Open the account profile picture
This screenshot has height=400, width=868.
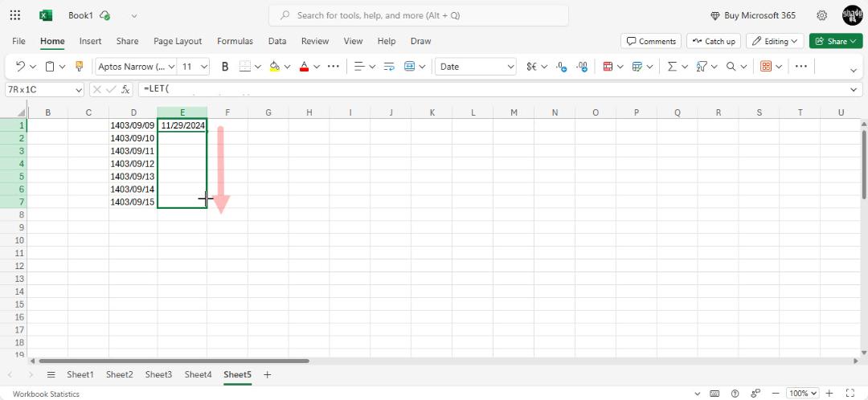pyautogui.click(x=852, y=15)
